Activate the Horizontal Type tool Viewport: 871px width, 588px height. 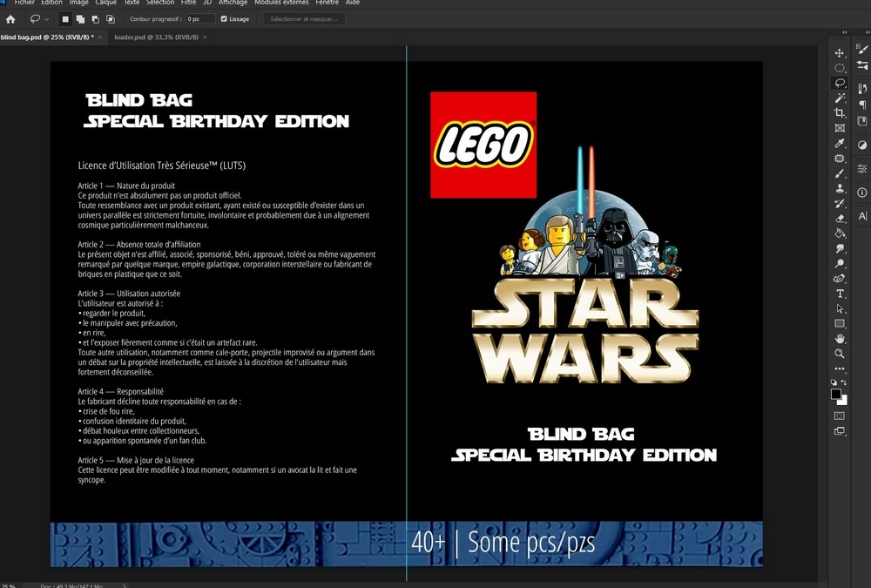(840, 294)
